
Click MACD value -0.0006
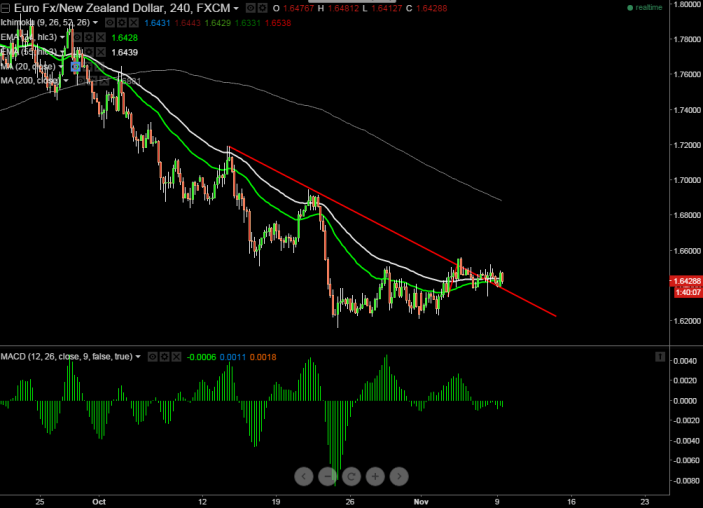pos(201,357)
